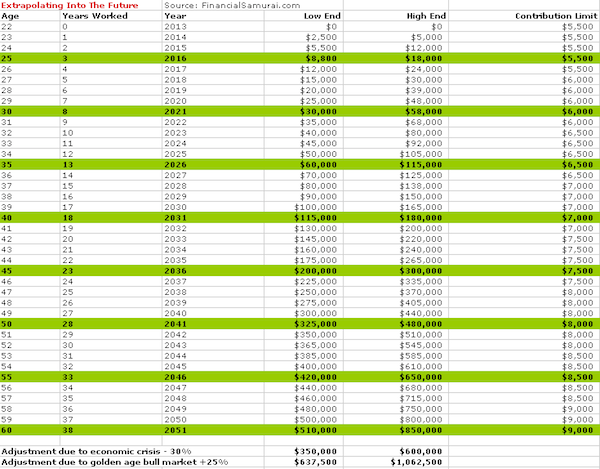Select the High End column header

(426, 16)
